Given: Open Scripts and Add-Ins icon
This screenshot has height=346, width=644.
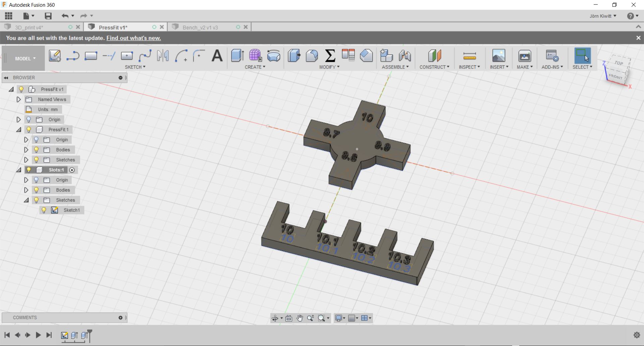Looking at the screenshot, I should 552,56.
